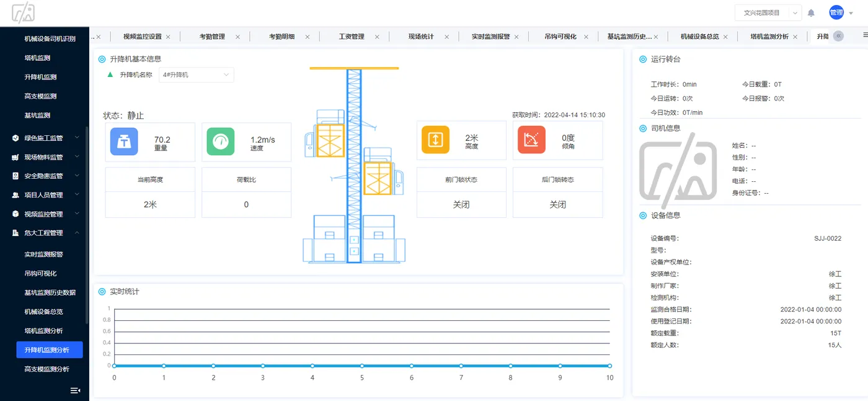Expand the 视频监控管理 menu
The width and height of the screenshot is (868, 401).
coord(45,214)
